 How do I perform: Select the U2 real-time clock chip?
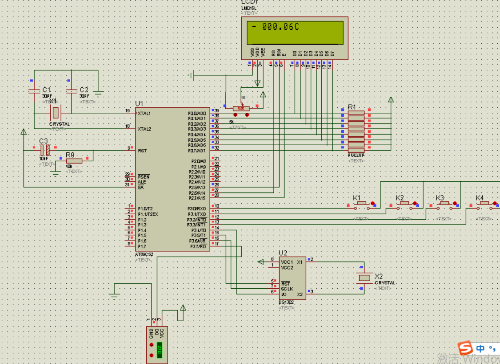click(x=292, y=278)
